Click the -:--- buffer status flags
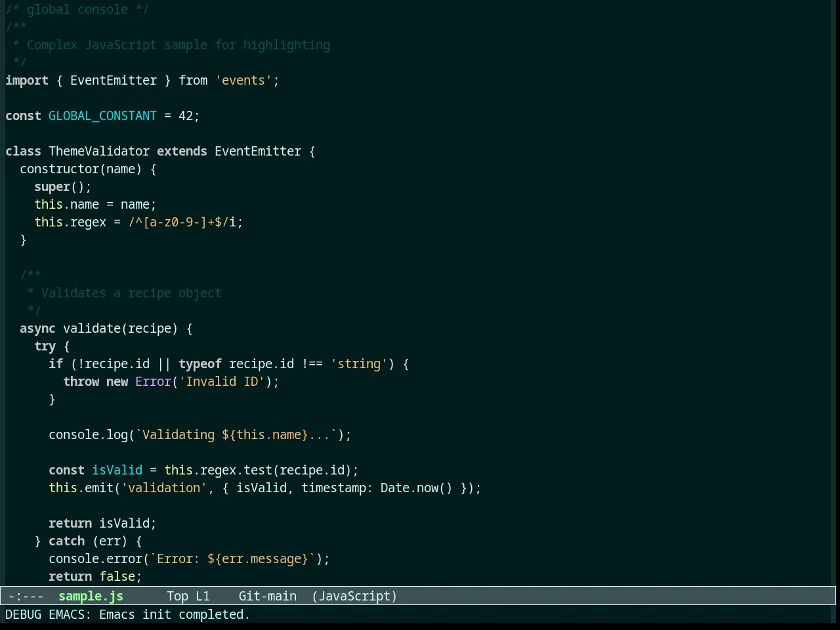 pyautogui.click(x=26, y=596)
